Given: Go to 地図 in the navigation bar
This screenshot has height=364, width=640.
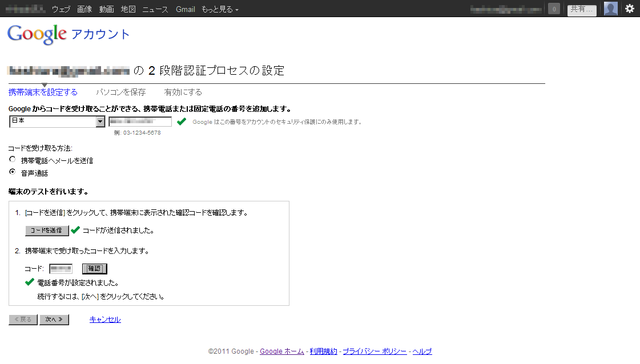Looking at the screenshot, I should pyautogui.click(x=128, y=9).
